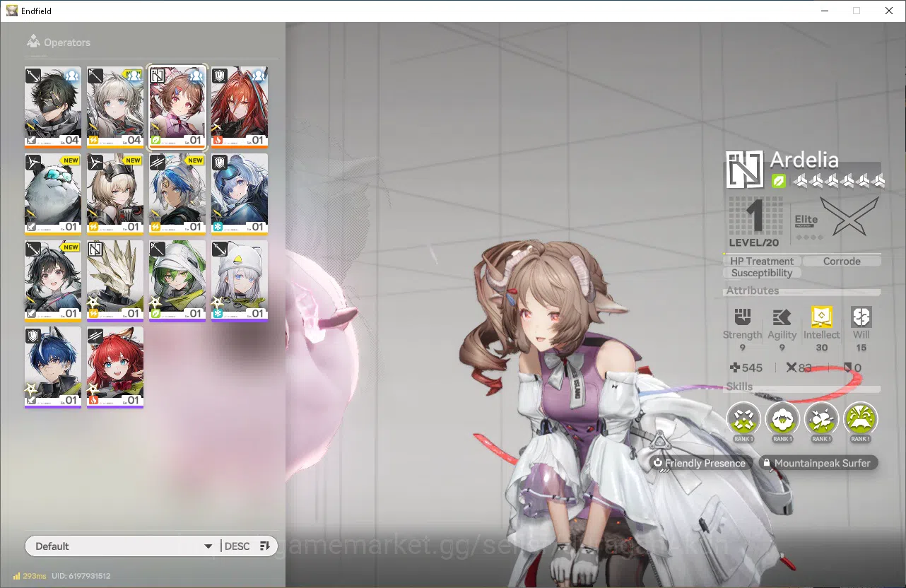Open the erupting mountain skill icon
Viewport: 906px width, 588px height.
(x=860, y=419)
